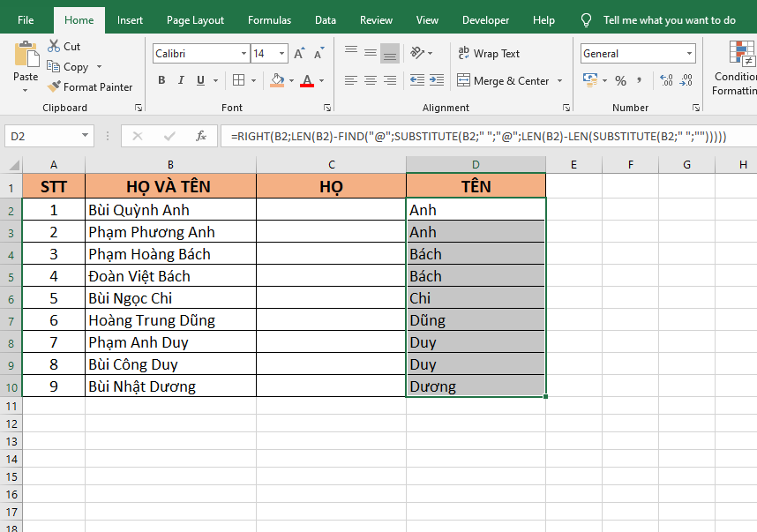Switch to the Data tab
The width and height of the screenshot is (757, 532).
pyautogui.click(x=326, y=20)
